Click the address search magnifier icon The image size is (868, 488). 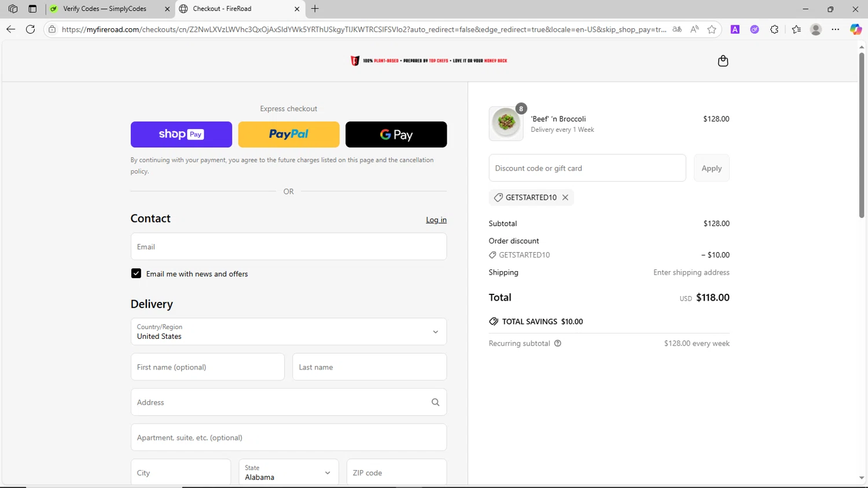435,402
